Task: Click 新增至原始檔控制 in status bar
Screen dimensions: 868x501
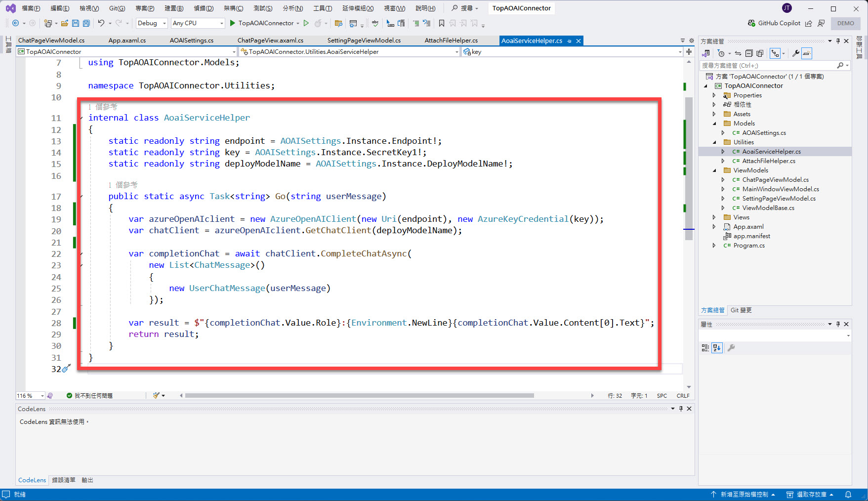Action: (743, 495)
